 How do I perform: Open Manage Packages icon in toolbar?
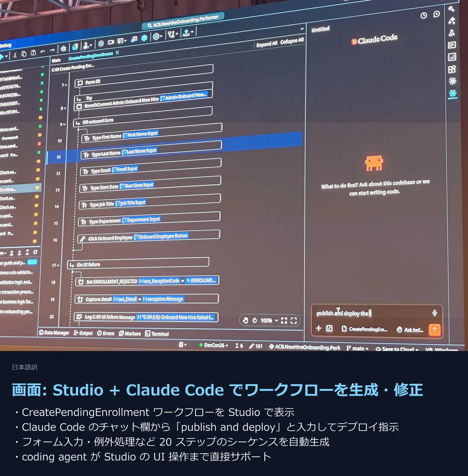[64, 48]
